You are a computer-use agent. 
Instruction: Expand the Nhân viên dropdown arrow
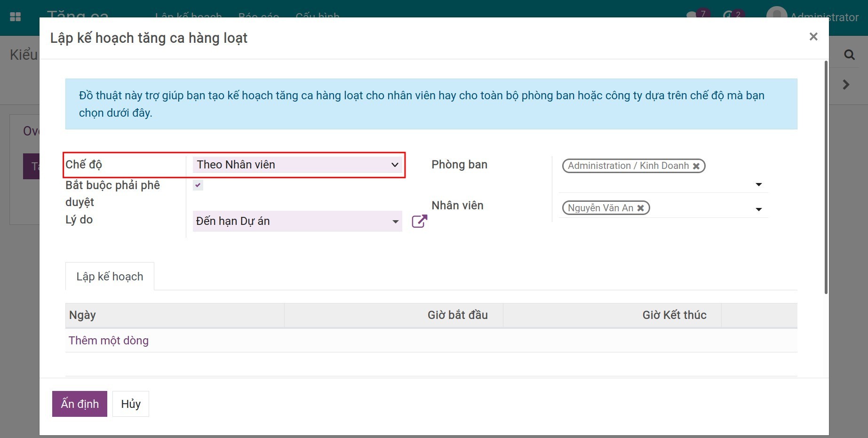[758, 209]
